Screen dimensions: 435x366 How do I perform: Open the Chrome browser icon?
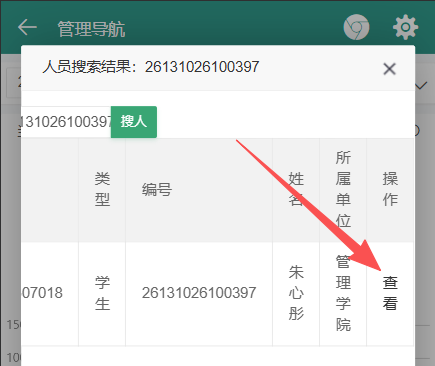coord(356,27)
